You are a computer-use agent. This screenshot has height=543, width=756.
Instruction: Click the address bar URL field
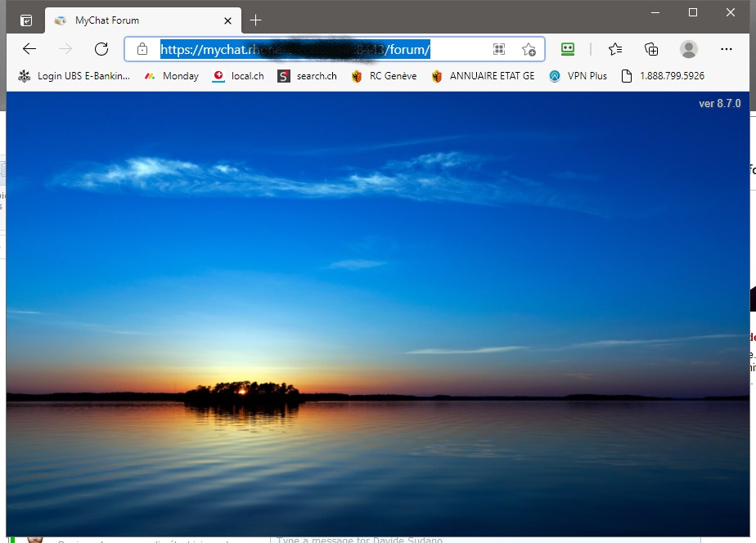tap(327, 50)
